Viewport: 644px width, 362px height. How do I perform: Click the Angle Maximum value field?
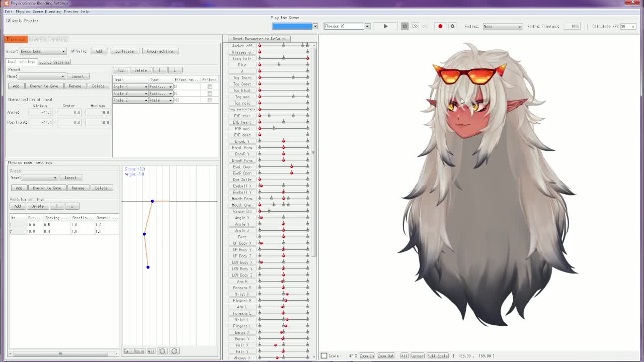pyautogui.click(x=98, y=113)
